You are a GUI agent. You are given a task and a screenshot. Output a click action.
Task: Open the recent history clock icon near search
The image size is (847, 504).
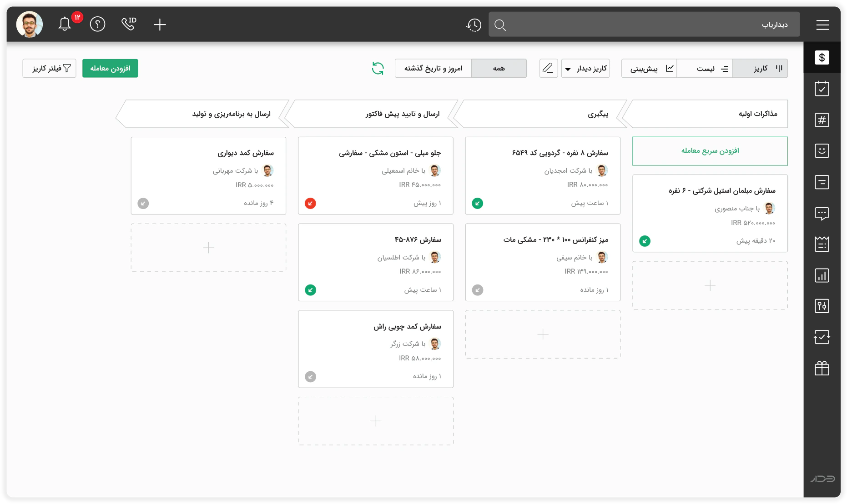click(474, 25)
